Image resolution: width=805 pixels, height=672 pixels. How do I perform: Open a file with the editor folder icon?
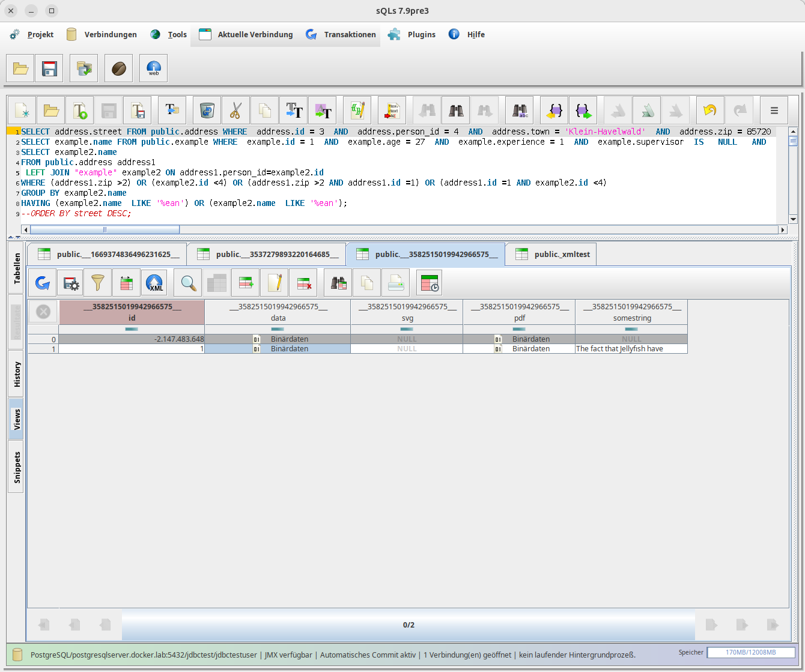coord(51,110)
